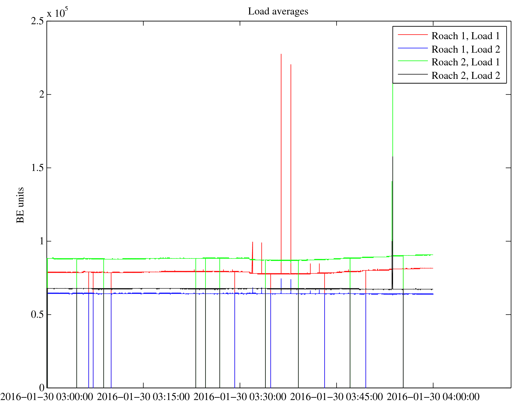Click the 'Roach 1, Load 1' legend label
518x420 pixels.
pyautogui.click(x=466, y=36)
